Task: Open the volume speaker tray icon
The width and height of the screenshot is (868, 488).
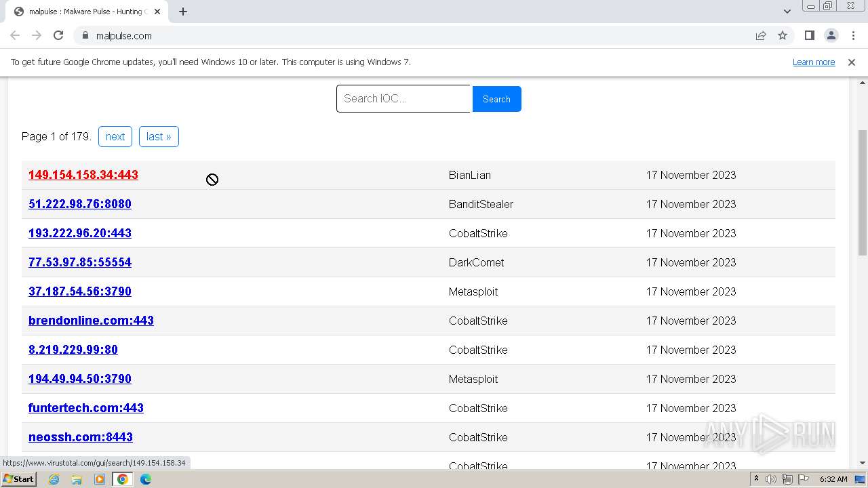Action: coord(771,479)
